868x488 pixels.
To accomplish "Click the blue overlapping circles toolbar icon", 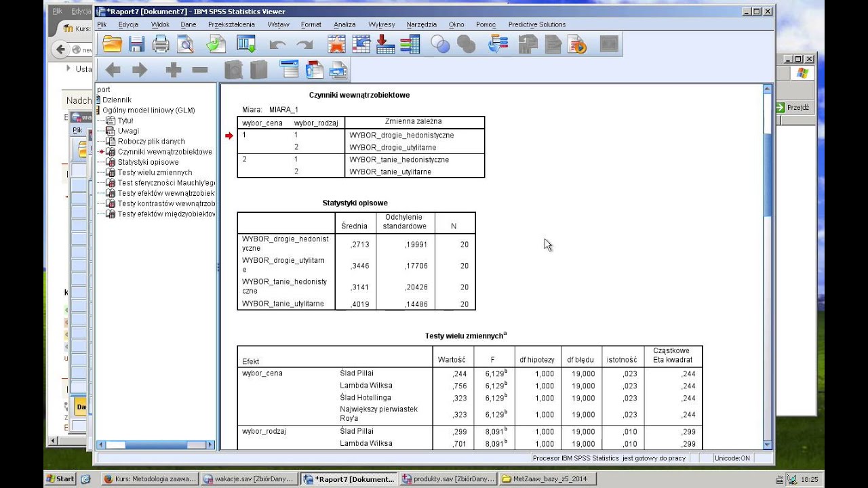I will [441, 45].
